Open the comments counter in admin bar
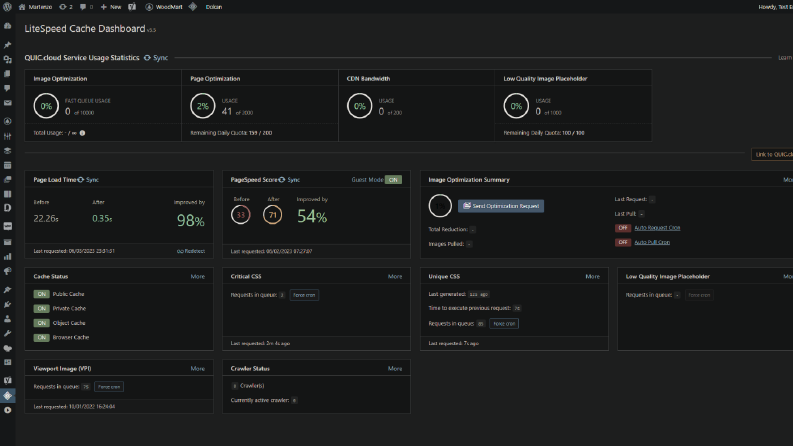Screen dimensions: 793x446 click(86, 7)
